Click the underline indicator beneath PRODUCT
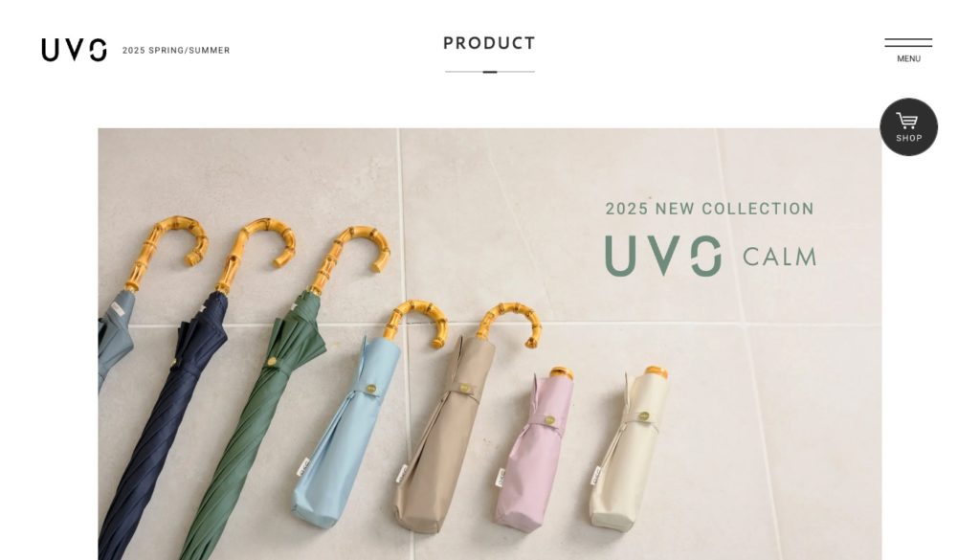The height and width of the screenshot is (560, 980). coord(490,72)
